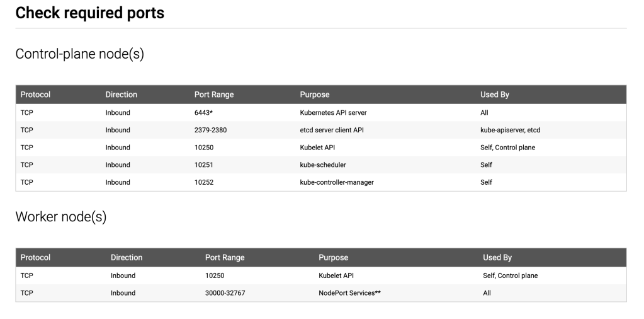Select the "kube-apiserver, etcd" used-by cell
Image resolution: width=644 pixels, height=319 pixels.
(510, 130)
